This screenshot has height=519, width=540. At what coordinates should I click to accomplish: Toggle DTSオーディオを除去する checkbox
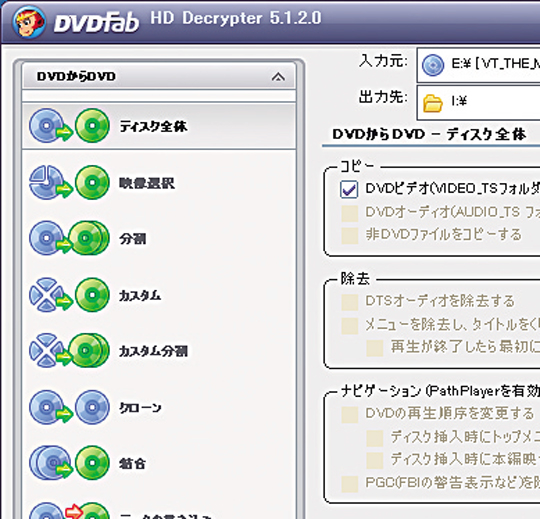tap(350, 302)
